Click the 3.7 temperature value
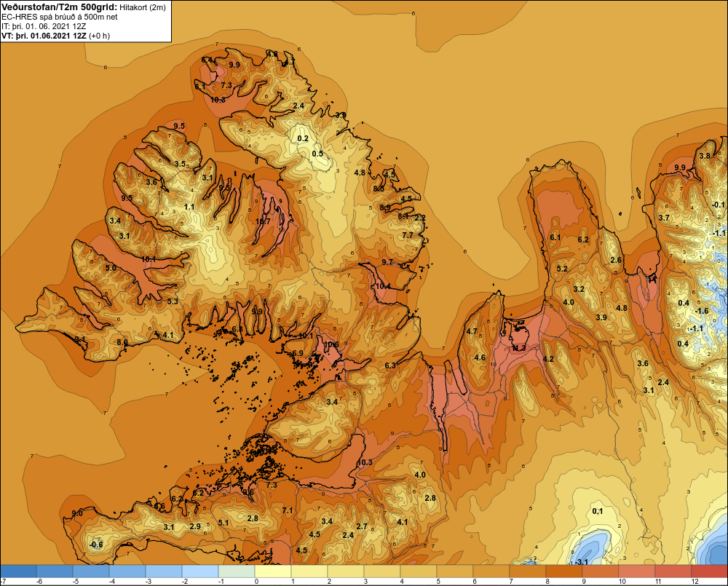Viewport: 728px width, 586px height. pyautogui.click(x=665, y=218)
